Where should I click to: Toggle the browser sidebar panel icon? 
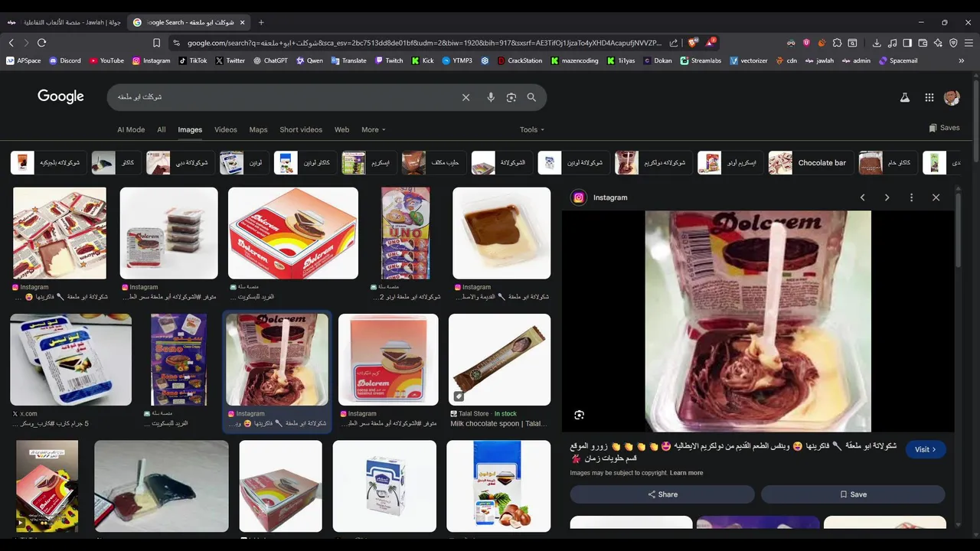tap(907, 43)
